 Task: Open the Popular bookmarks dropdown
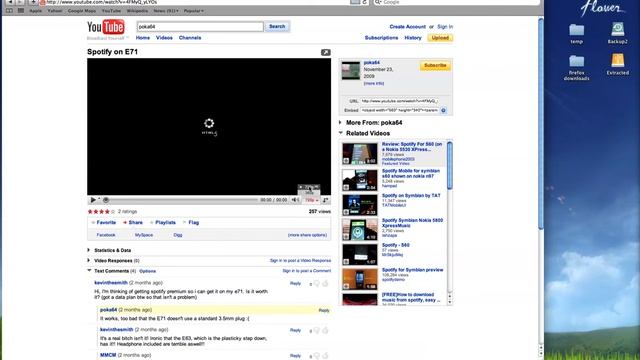[x=193, y=11]
